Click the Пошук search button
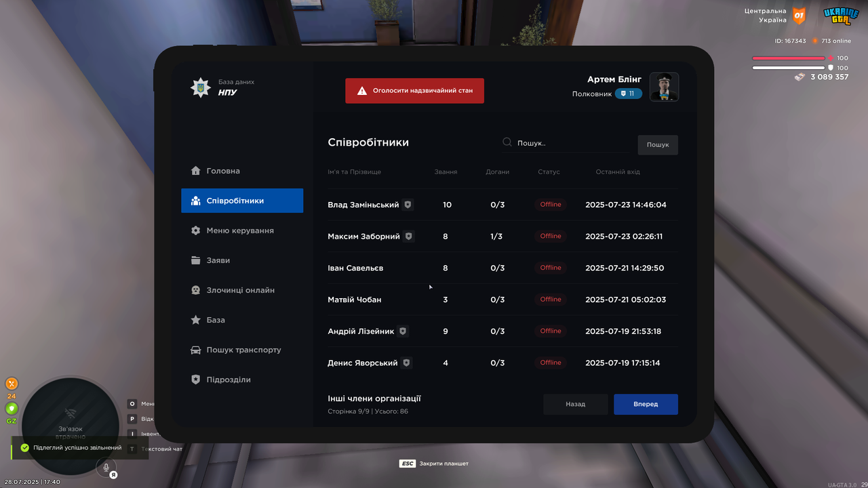Viewport: 868px width, 488px height. [x=658, y=144]
